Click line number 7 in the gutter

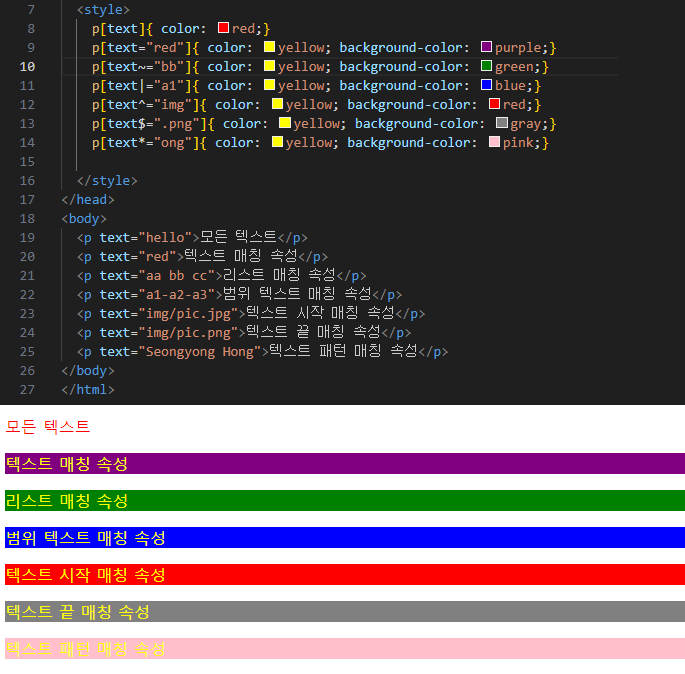pos(31,10)
